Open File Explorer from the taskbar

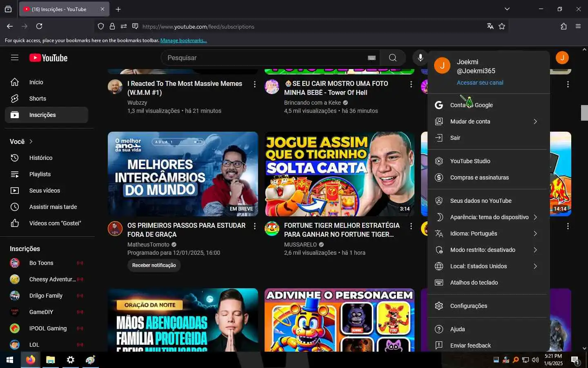50,360
